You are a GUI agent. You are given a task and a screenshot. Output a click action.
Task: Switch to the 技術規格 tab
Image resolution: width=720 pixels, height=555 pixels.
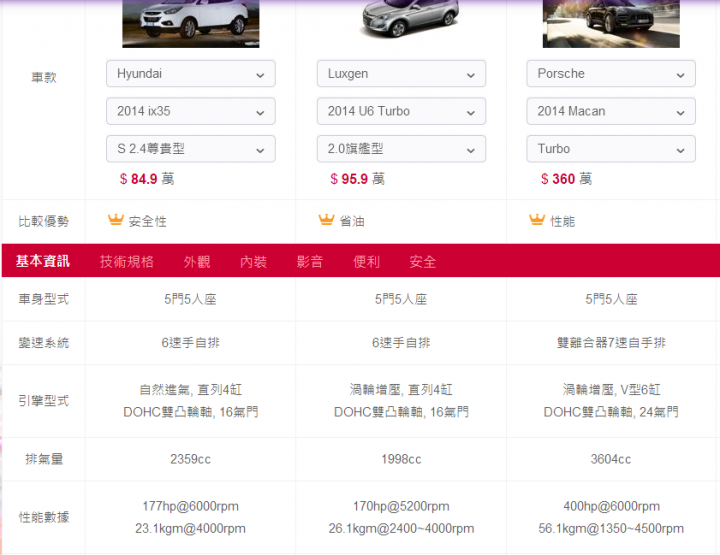pos(127,262)
